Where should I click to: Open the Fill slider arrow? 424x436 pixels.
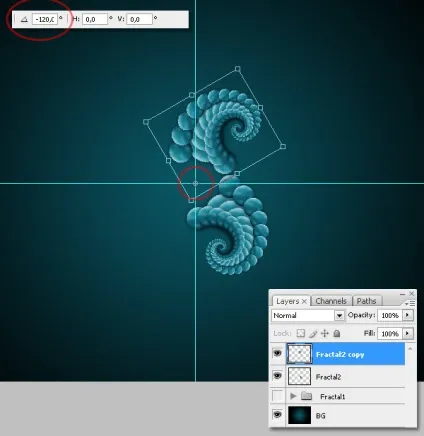(x=407, y=333)
